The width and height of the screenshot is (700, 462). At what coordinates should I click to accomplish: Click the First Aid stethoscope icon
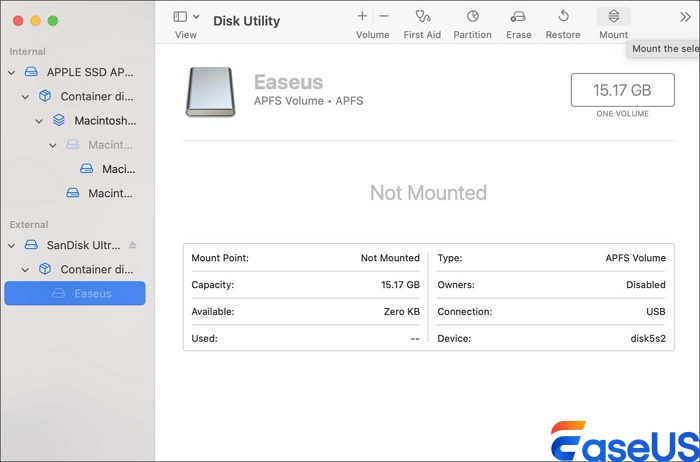422,17
